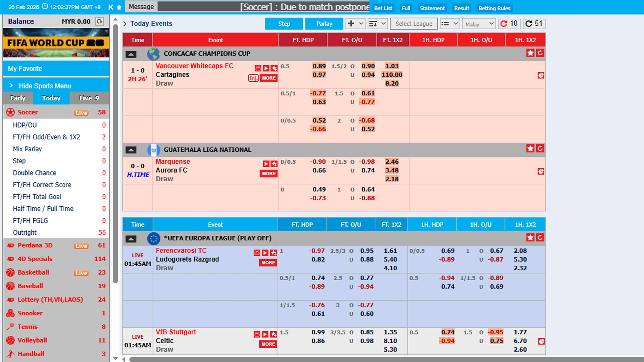Click the header star favorite icon
Screen dimensions: 644x362
point(119,7)
